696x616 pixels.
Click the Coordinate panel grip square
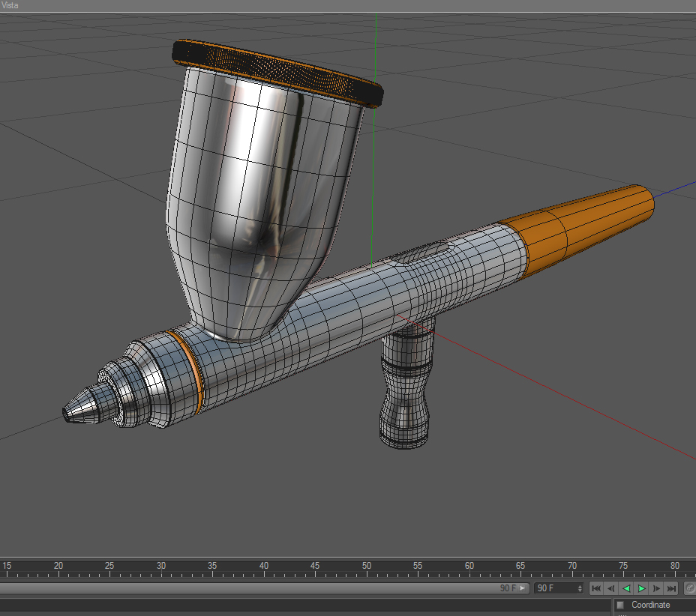620,605
